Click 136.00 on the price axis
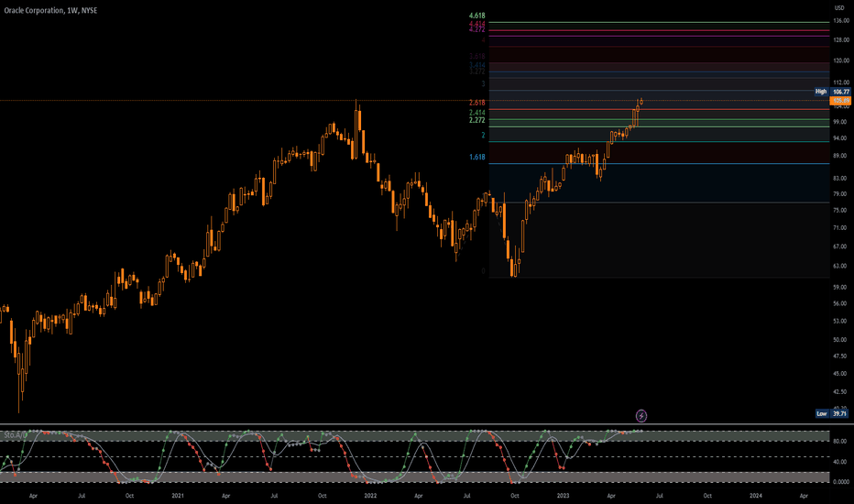The width and height of the screenshot is (854, 504). coord(841,21)
